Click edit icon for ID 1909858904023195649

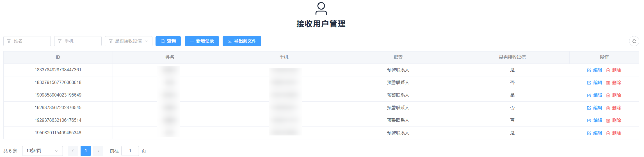point(589,95)
